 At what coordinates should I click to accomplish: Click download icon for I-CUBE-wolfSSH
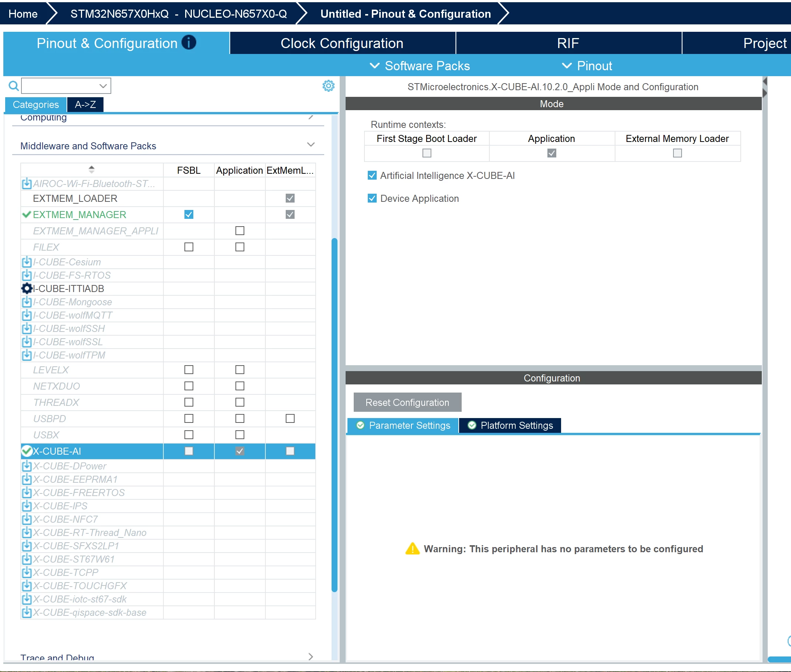[27, 328]
